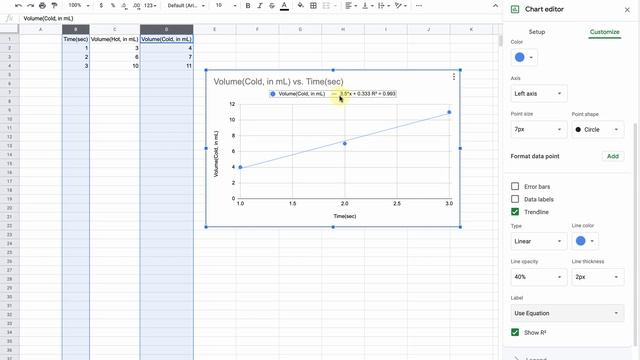Select column D header
Screen dimensions: 640x360
pos(167,29)
